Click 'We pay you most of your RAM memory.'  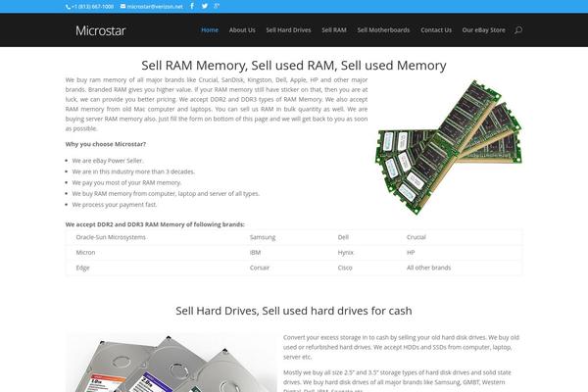[126, 182]
